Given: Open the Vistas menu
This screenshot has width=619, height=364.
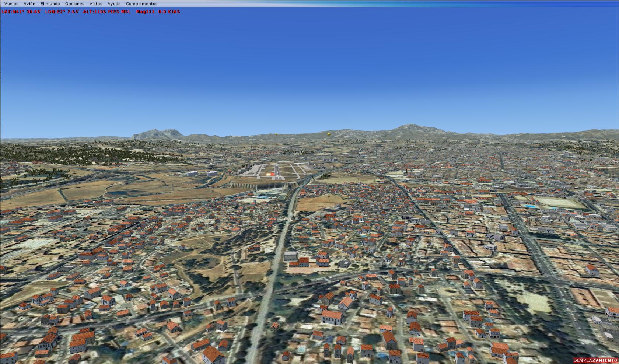Looking at the screenshot, I should click(96, 4).
